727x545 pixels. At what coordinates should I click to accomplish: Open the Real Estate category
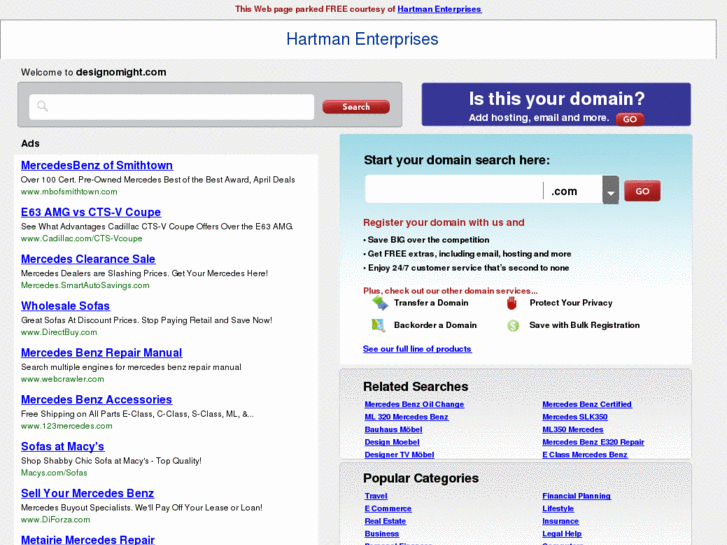(385, 521)
